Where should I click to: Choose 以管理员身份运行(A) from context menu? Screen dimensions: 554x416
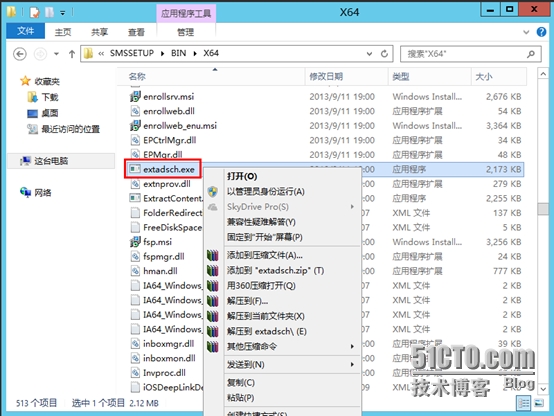point(282,192)
